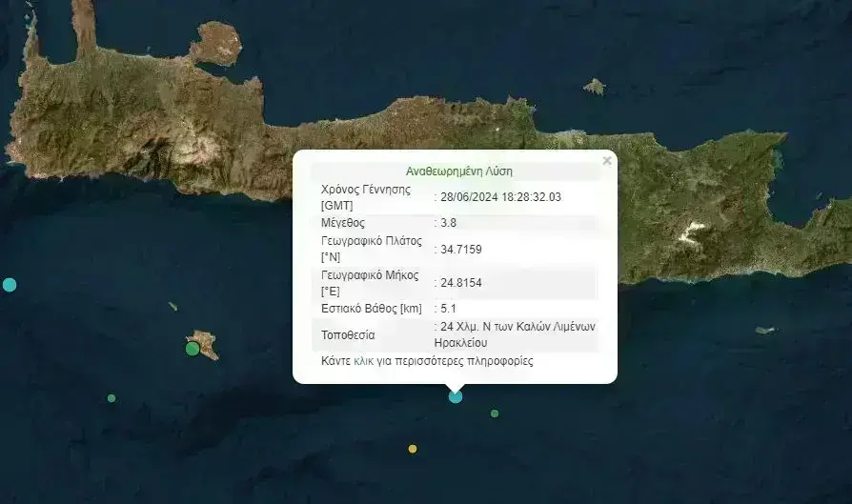Select the small green marker right of popup pointer
The image size is (852, 504).
(495, 413)
